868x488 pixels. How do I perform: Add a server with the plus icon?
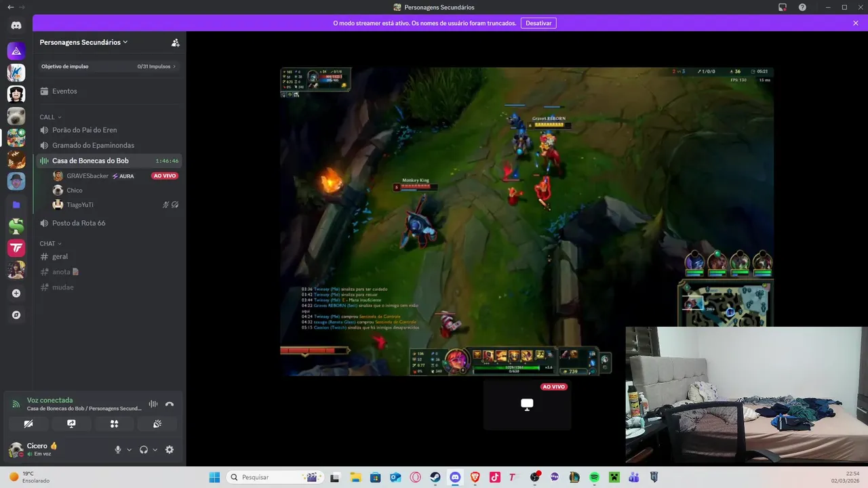16,293
